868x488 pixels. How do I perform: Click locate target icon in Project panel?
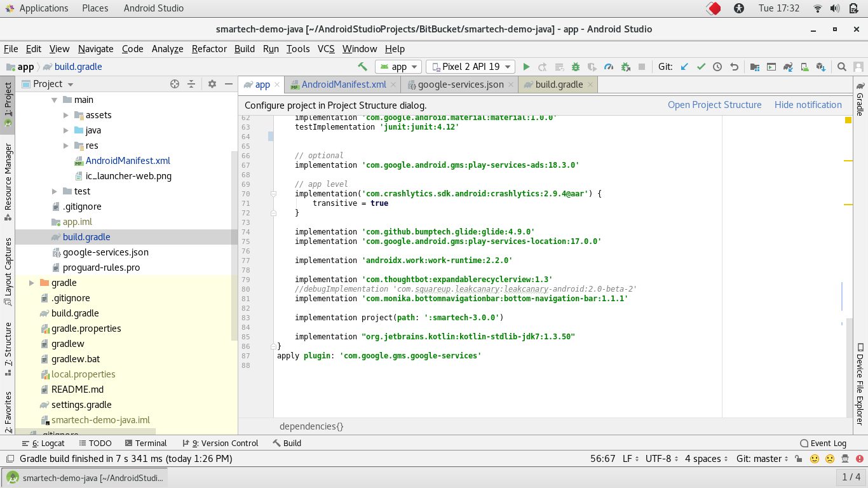click(175, 84)
